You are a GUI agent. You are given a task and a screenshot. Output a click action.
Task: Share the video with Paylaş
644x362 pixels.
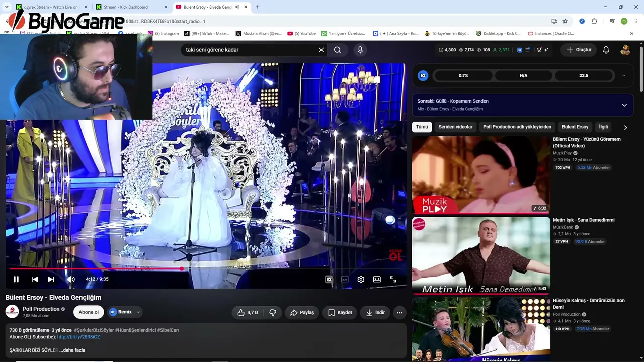302,312
